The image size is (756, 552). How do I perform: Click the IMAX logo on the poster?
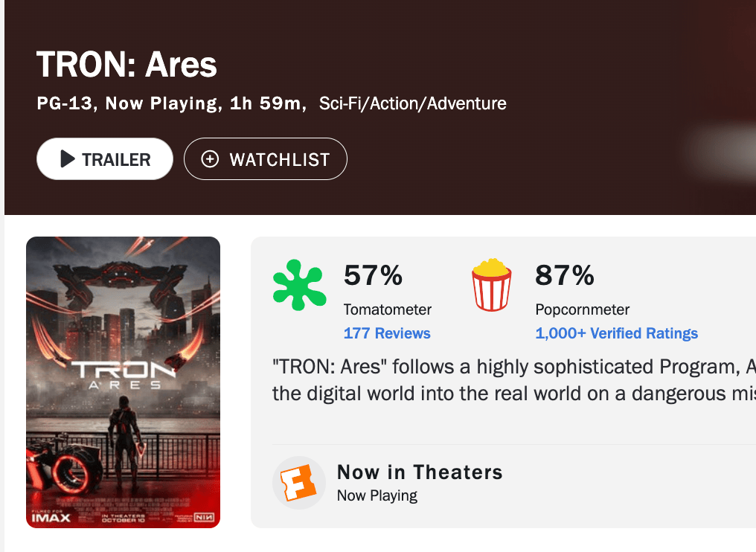[51, 516]
